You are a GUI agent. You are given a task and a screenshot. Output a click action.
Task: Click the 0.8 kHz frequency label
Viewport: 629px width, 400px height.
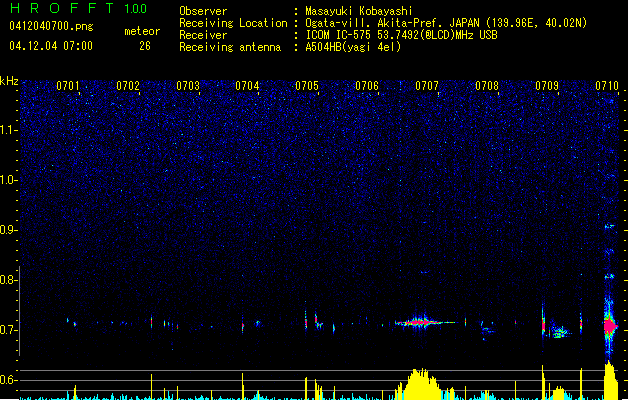(x=8, y=280)
